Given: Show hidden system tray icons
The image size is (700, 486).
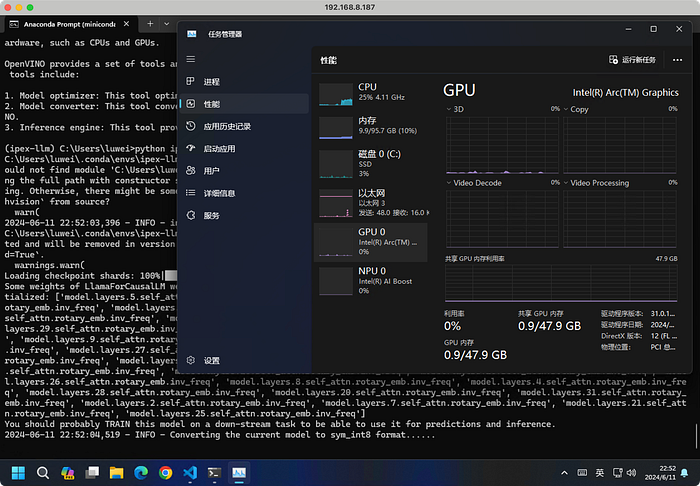Looking at the screenshot, I should pyautogui.click(x=564, y=473).
